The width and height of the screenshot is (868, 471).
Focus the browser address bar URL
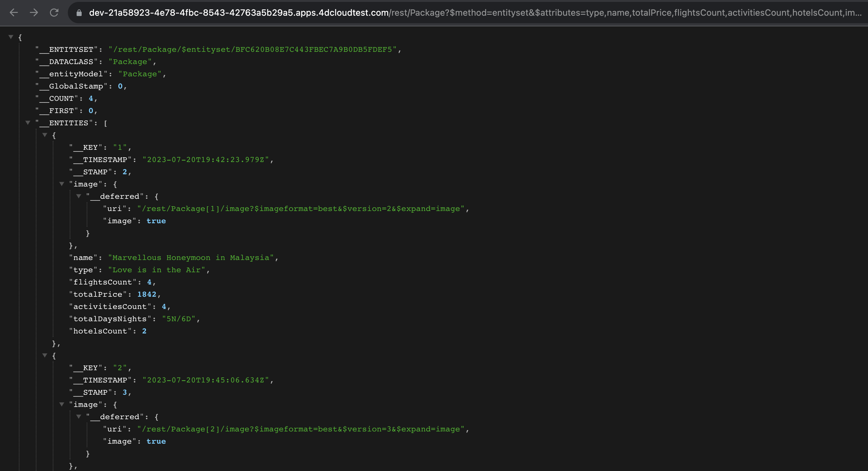475,13
